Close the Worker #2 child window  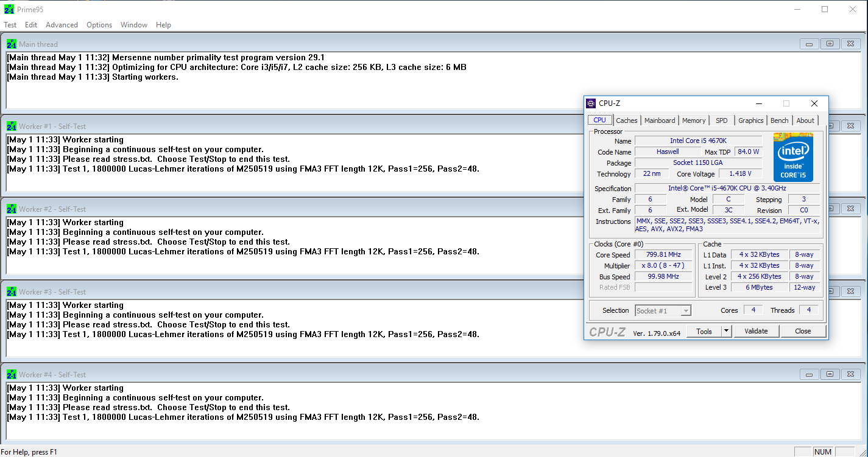pyautogui.click(x=850, y=209)
